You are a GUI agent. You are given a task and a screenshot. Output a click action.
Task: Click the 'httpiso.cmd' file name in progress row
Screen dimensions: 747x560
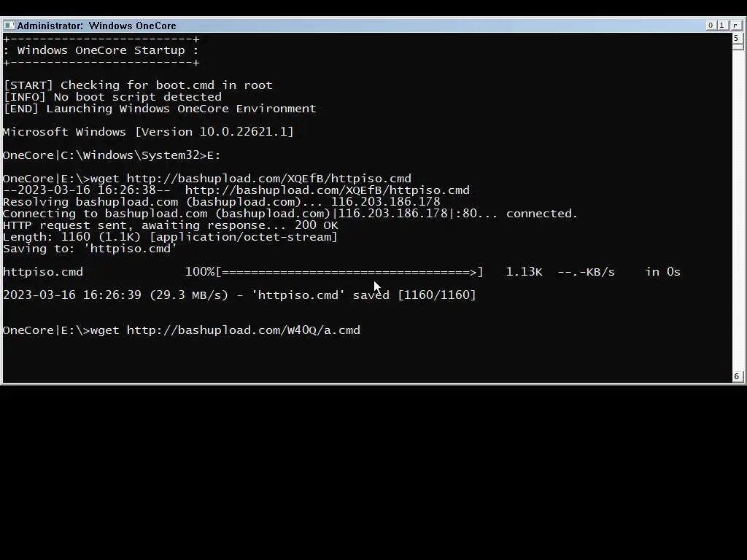(x=43, y=272)
